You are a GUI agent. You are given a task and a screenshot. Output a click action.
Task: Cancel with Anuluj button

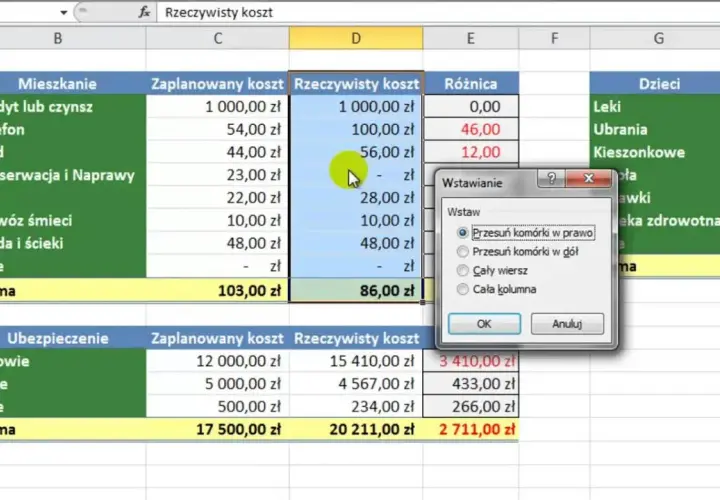point(567,324)
